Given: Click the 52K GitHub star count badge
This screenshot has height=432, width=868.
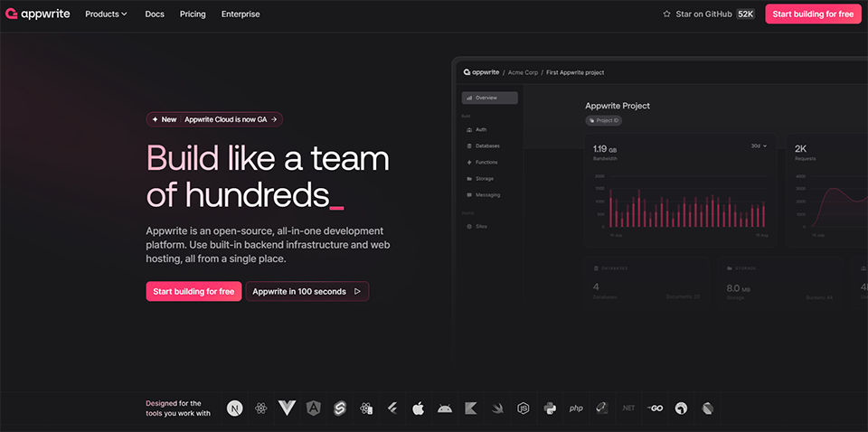Looking at the screenshot, I should click(x=746, y=14).
